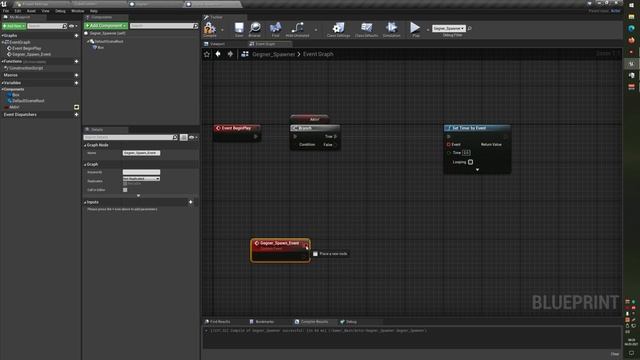640x360 pixels.
Task: Open the Replicates dropdown
Action: tap(141, 179)
